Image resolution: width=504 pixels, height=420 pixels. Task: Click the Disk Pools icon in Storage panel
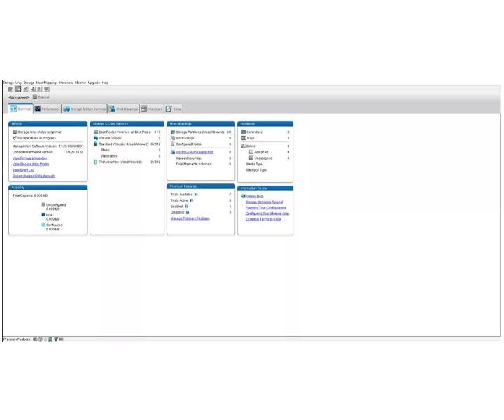click(x=95, y=132)
